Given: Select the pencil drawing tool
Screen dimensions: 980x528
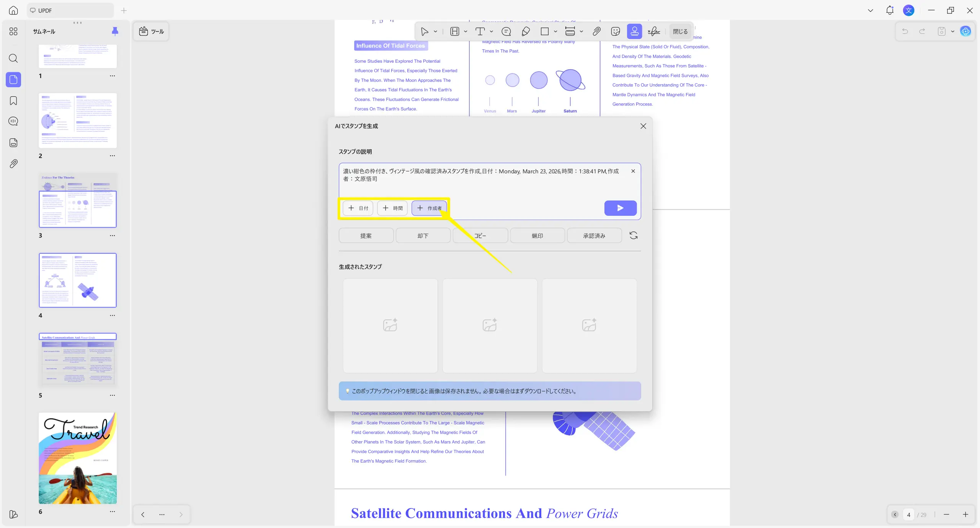Looking at the screenshot, I should point(526,31).
